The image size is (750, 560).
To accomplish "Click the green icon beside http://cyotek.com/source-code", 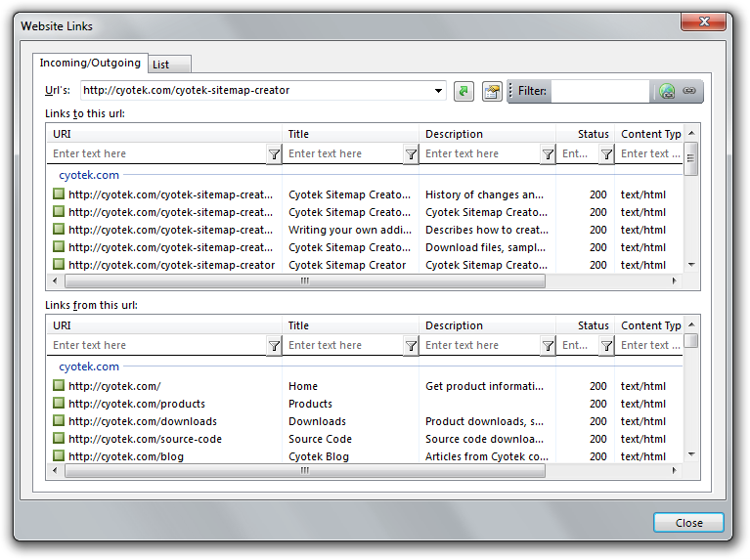I will 59,438.
